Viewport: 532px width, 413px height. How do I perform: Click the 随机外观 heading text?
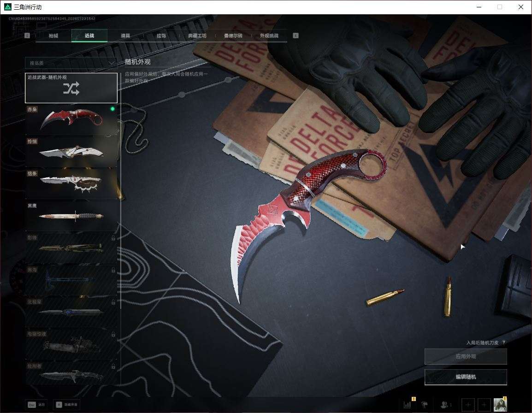pos(137,62)
